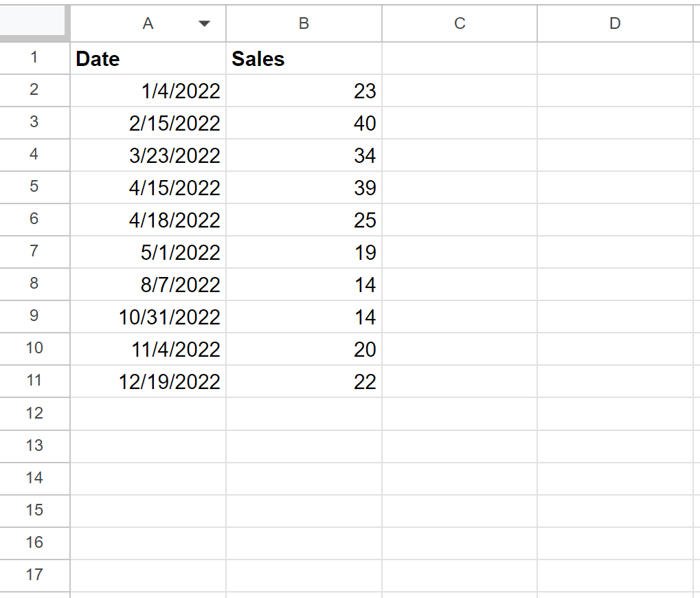Select row 17 header number
This screenshot has width=700, height=598.
34,575
